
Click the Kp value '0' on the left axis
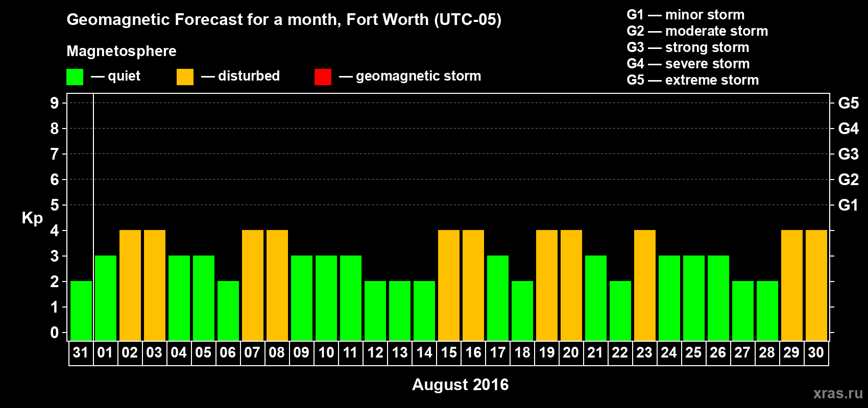pyautogui.click(x=55, y=333)
